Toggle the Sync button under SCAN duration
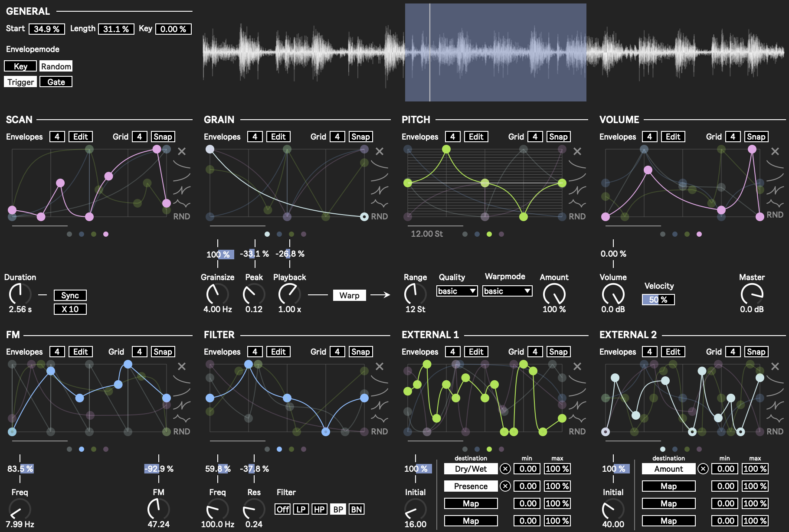The image size is (789, 532). tap(70, 295)
